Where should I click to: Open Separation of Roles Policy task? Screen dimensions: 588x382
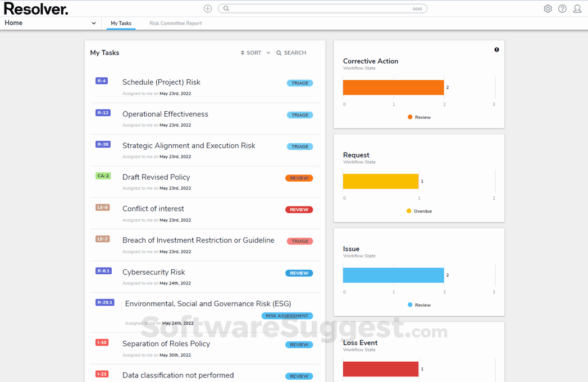click(166, 343)
